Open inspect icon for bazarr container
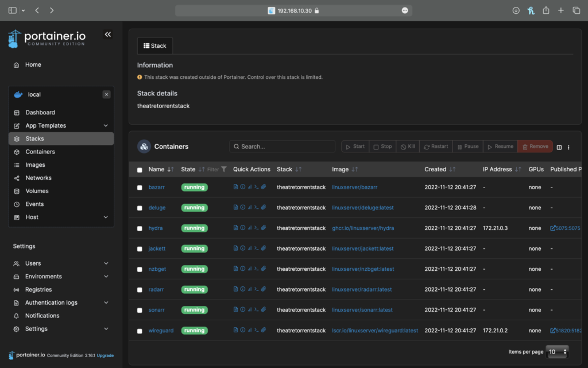Screen dimensions: 588x368 [243, 187]
